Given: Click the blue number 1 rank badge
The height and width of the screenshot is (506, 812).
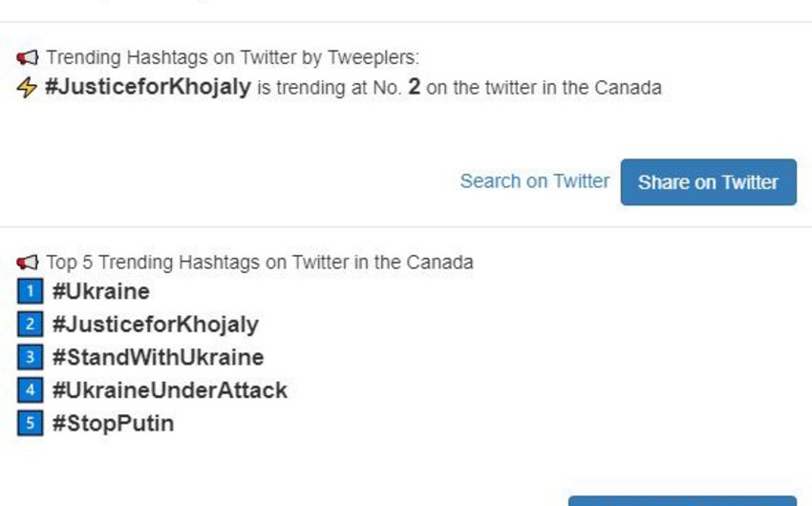Looking at the screenshot, I should click(31, 291).
